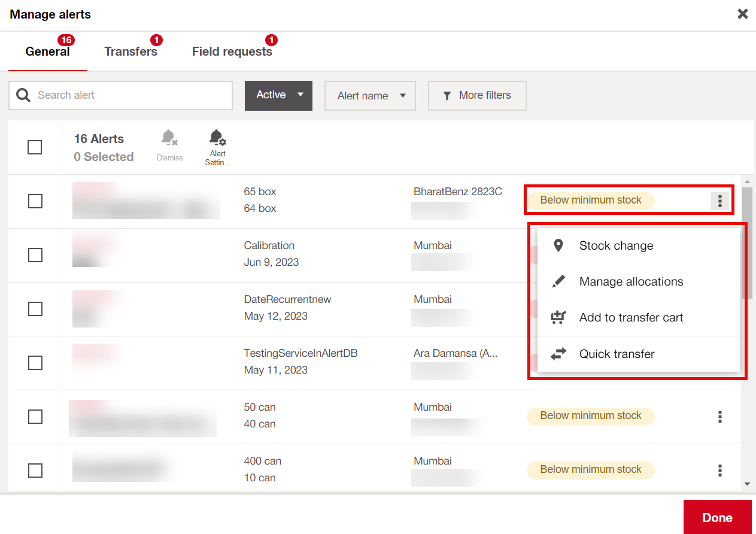Choose Stock change from the context menu

(x=616, y=246)
